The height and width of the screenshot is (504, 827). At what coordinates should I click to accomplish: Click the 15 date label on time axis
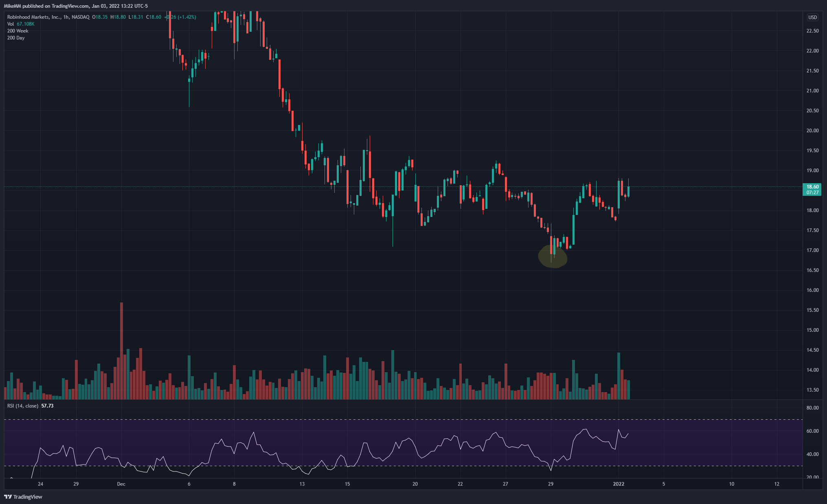click(x=347, y=484)
